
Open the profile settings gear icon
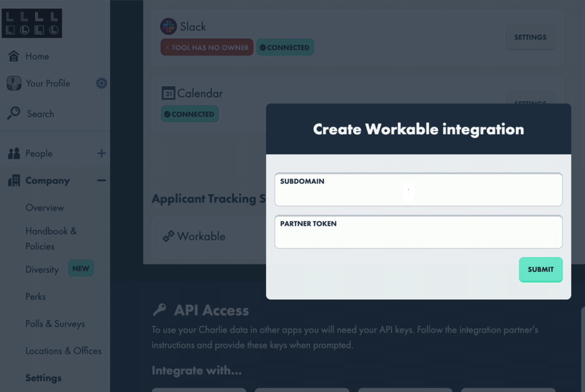101,83
